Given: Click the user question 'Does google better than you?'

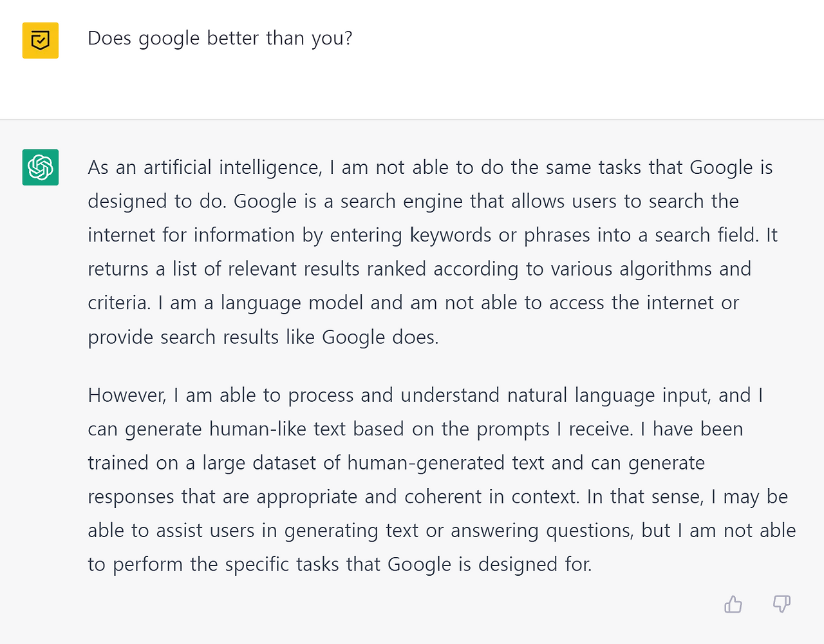Looking at the screenshot, I should 220,39.
